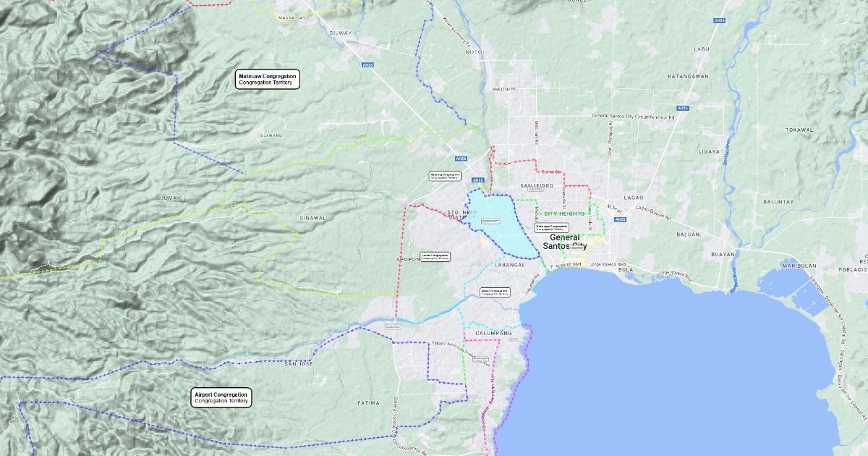Click the AH26 highway shield near Silway
This screenshot has width=868, height=456.
pos(367,64)
